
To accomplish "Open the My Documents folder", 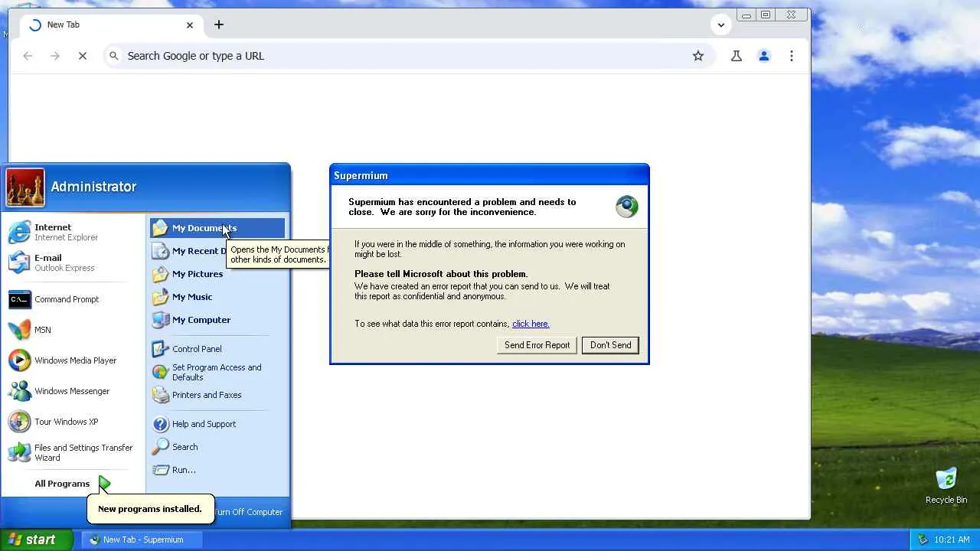I will [217, 228].
